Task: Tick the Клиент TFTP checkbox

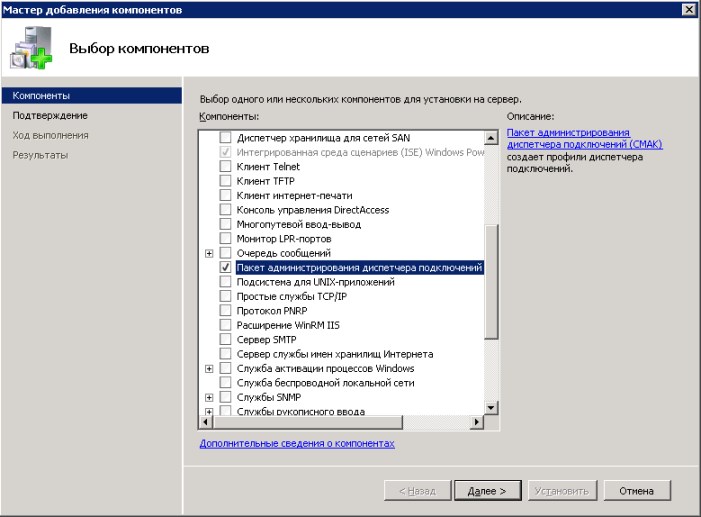Action: click(225, 181)
